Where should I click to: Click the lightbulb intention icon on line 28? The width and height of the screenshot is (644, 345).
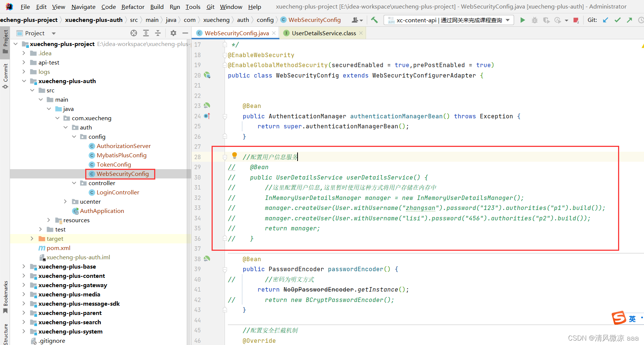pos(234,155)
